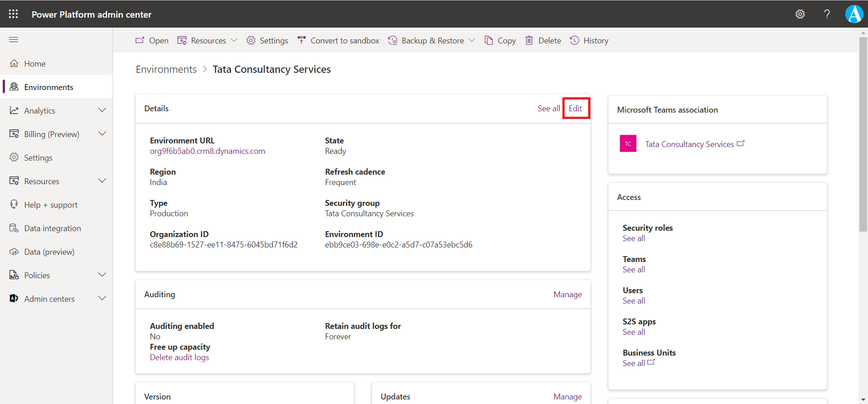Viewport: 868px width, 404px height.
Task: Open the app launcher waffle icon
Action: tap(14, 14)
